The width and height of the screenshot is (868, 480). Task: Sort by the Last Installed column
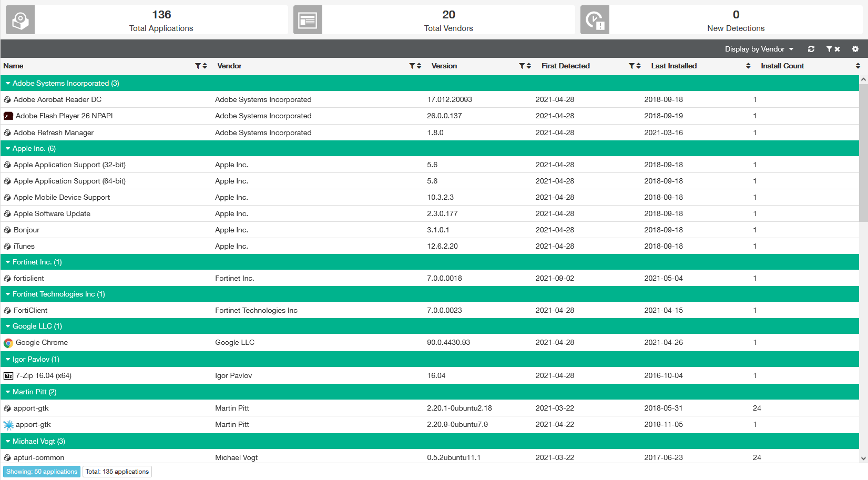[748, 66]
